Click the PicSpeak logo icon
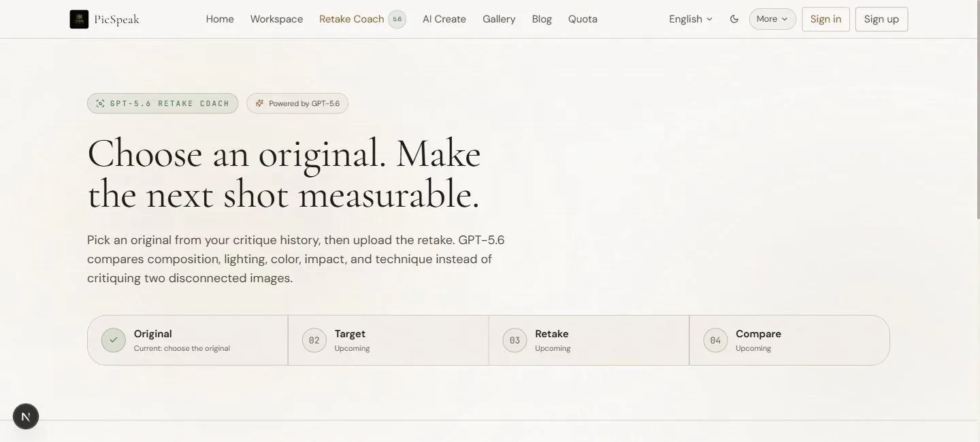 point(79,19)
